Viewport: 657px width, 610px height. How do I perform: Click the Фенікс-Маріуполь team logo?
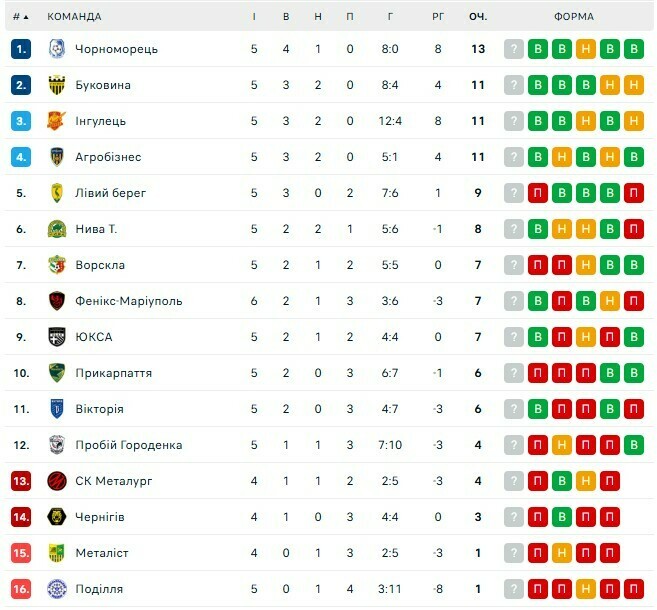pos(56,301)
